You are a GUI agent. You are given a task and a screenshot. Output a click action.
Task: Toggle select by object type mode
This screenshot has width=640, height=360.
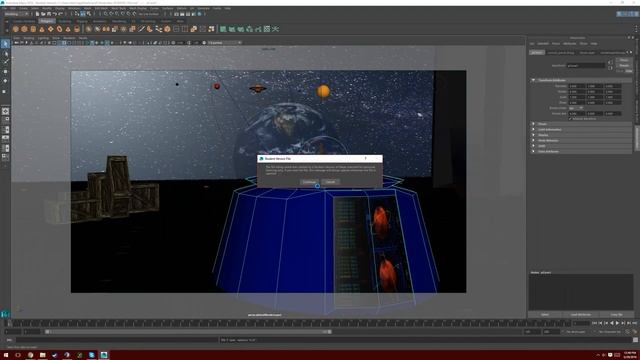pyautogui.click(x=83, y=14)
